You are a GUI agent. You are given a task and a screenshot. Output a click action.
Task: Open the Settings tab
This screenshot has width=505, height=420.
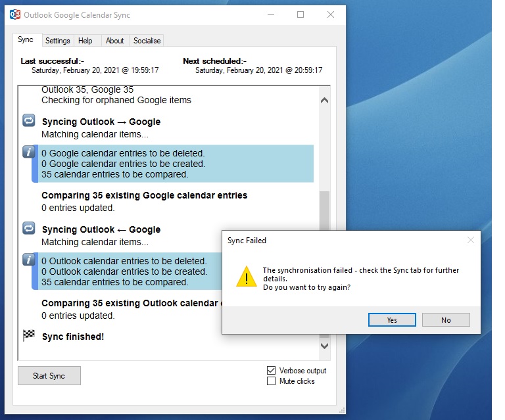(x=58, y=41)
